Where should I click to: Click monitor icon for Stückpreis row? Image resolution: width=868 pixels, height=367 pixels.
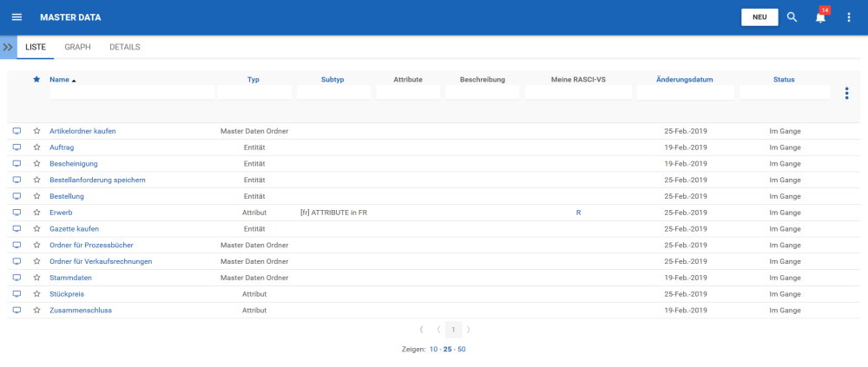16,294
